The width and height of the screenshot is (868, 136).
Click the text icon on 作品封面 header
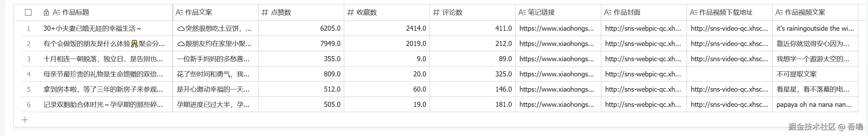pos(607,12)
